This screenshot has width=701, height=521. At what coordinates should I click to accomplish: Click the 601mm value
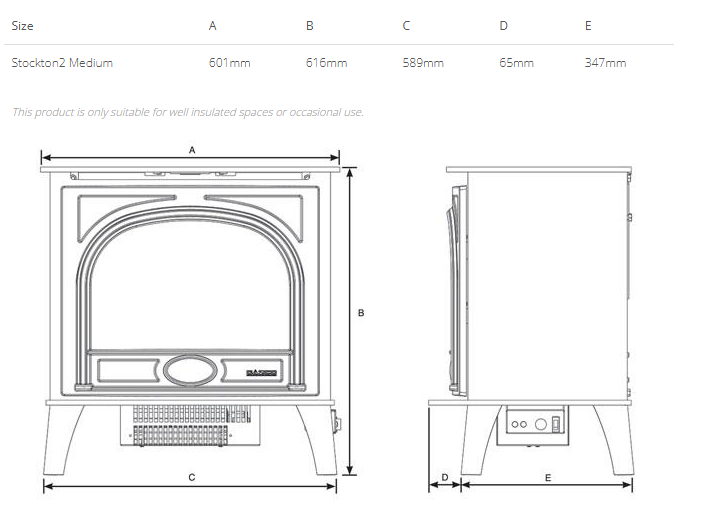pyautogui.click(x=229, y=63)
